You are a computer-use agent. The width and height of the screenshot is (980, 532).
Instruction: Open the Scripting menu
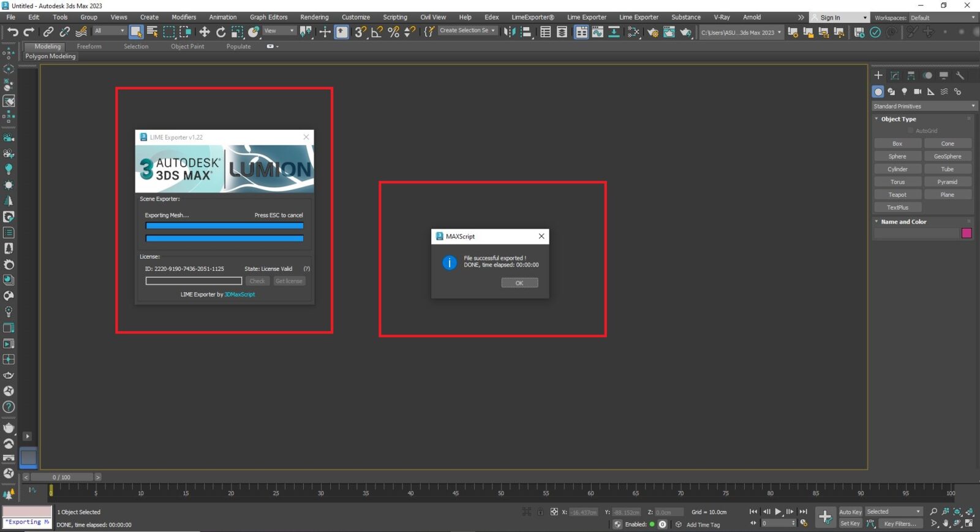tap(395, 17)
